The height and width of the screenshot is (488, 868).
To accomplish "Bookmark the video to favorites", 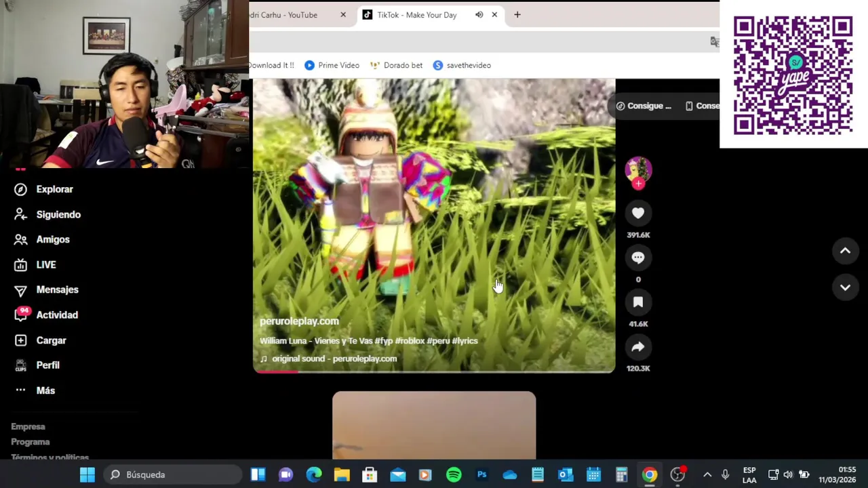I will click(x=638, y=302).
